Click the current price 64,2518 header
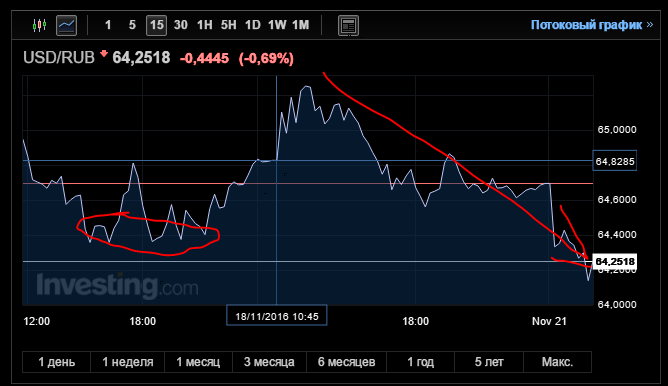Screen dimensions: 668x386 [x=141, y=58]
